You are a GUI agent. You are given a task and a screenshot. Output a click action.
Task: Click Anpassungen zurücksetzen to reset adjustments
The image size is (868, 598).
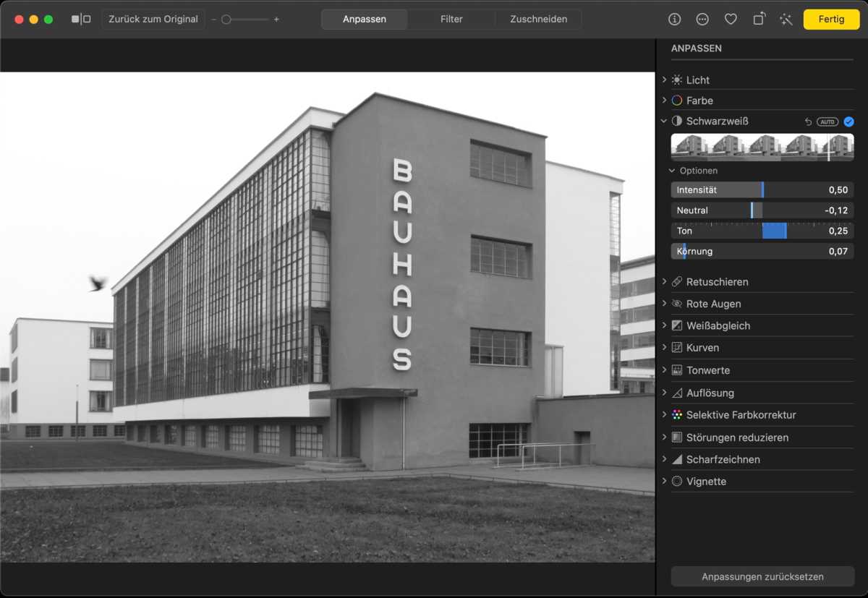pos(762,576)
